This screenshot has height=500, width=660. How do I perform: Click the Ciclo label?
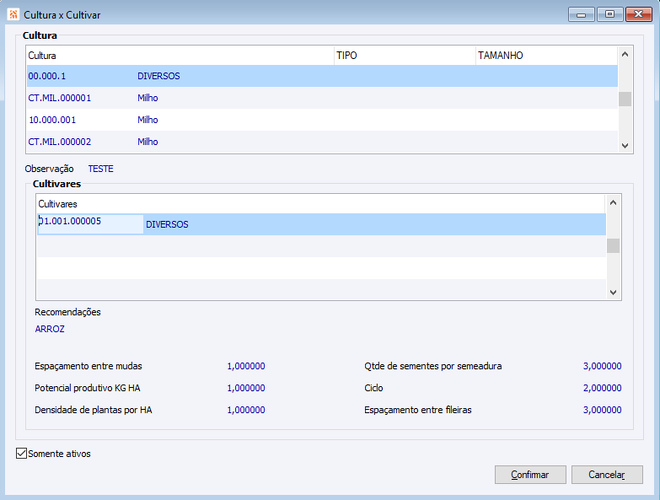374,388
